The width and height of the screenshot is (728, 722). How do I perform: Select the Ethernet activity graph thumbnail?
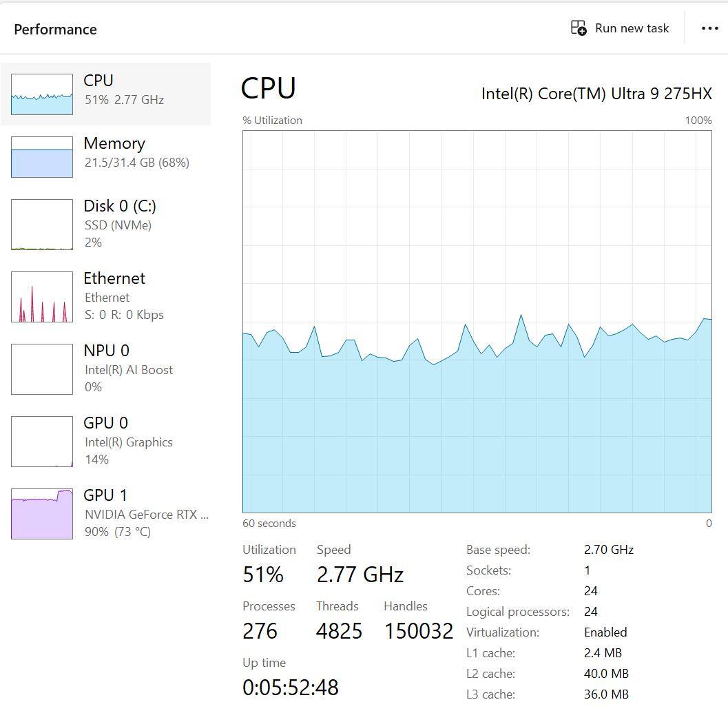[x=42, y=297]
